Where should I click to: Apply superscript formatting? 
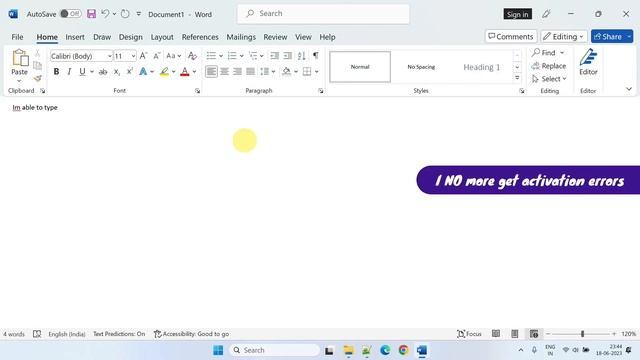[x=130, y=72]
